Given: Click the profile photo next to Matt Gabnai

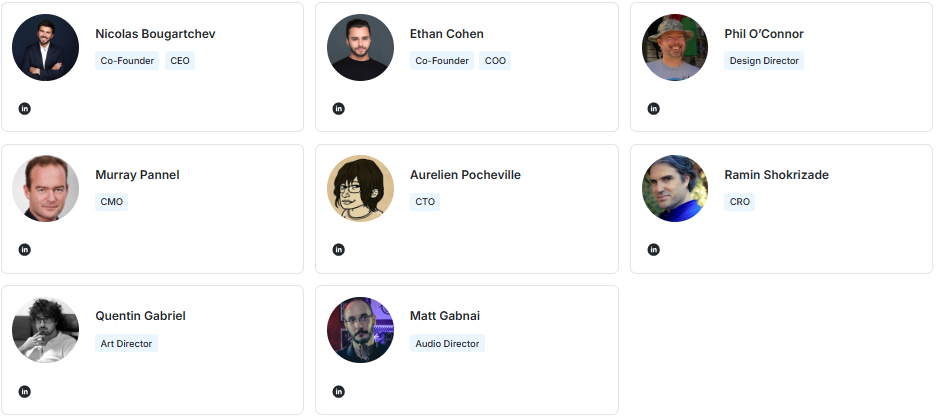Looking at the screenshot, I should pyautogui.click(x=360, y=330).
